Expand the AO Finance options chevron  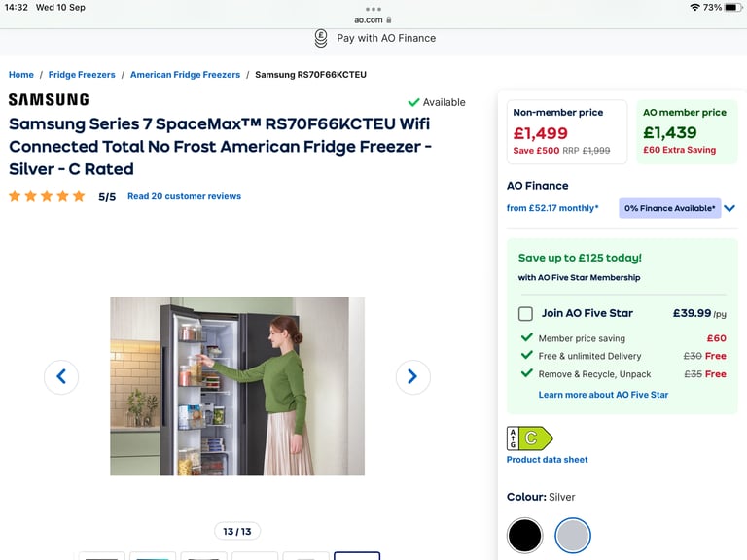click(729, 208)
